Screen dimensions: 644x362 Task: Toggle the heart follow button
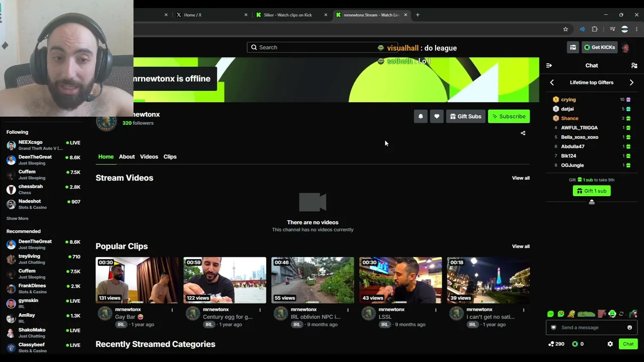[437, 116]
